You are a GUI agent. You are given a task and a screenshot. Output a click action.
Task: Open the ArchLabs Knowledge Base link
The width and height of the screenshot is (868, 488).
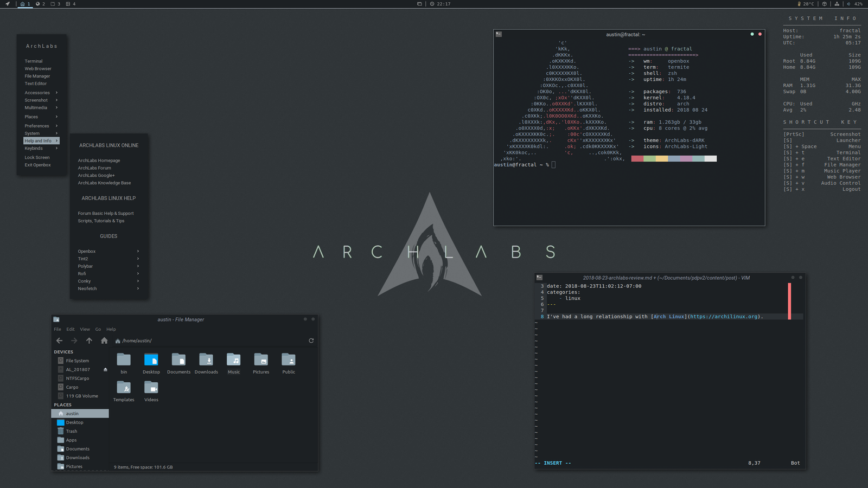pos(104,183)
